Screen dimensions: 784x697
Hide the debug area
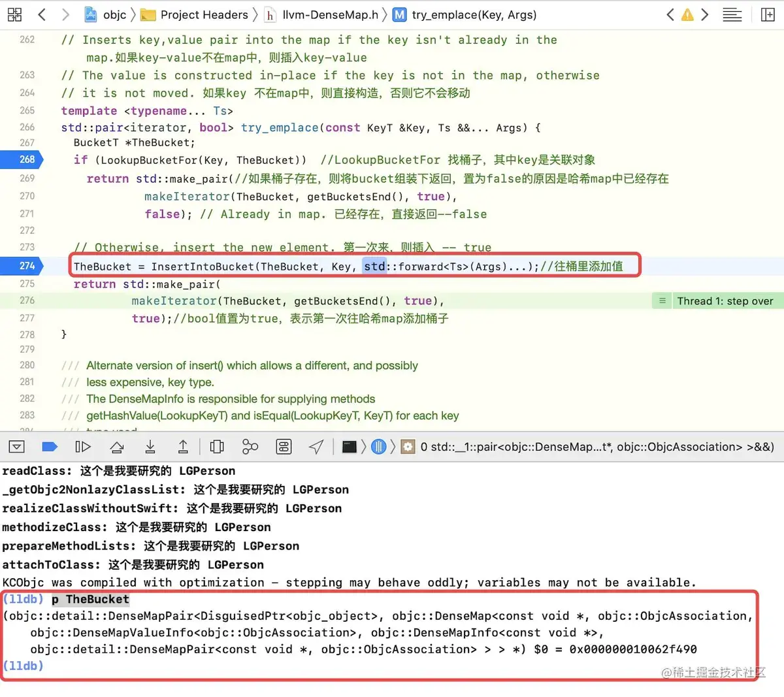[17, 447]
